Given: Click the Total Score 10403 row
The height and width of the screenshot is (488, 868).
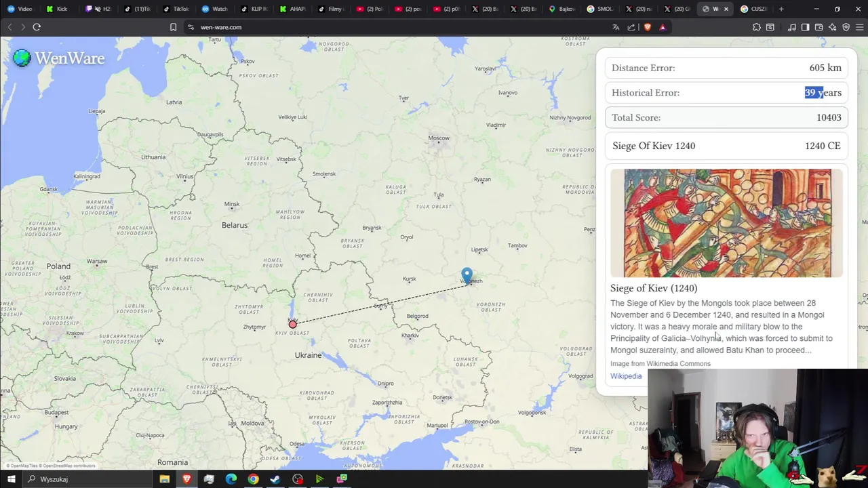Looking at the screenshot, I should pyautogui.click(x=726, y=117).
